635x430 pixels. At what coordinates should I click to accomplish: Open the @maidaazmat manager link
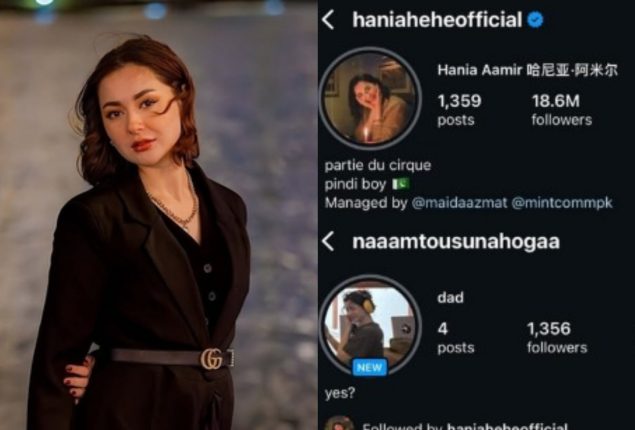pyautogui.click(x=459, y=202)
